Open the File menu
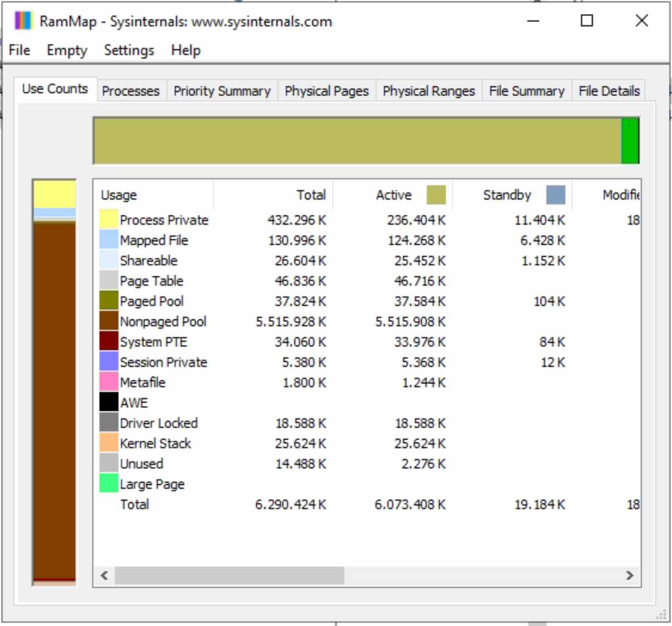The width and height of the screenshot is (672, 626). click(x=19, y=50)
